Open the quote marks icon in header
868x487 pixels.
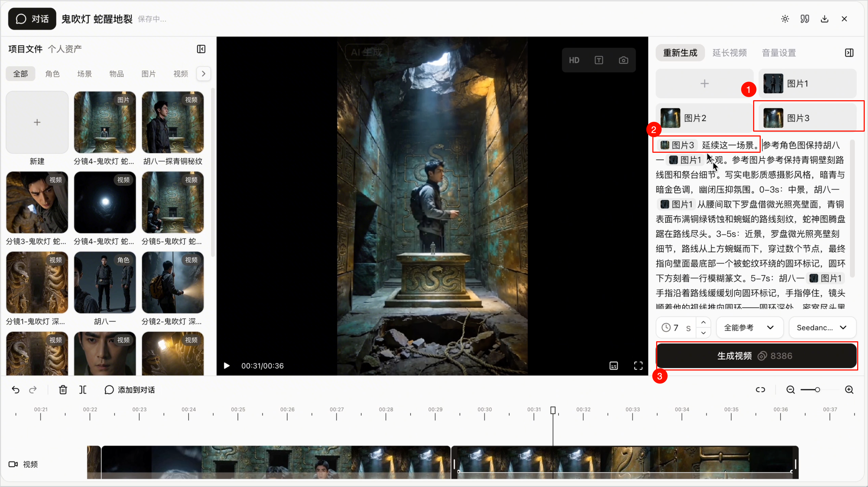point(805,19)
